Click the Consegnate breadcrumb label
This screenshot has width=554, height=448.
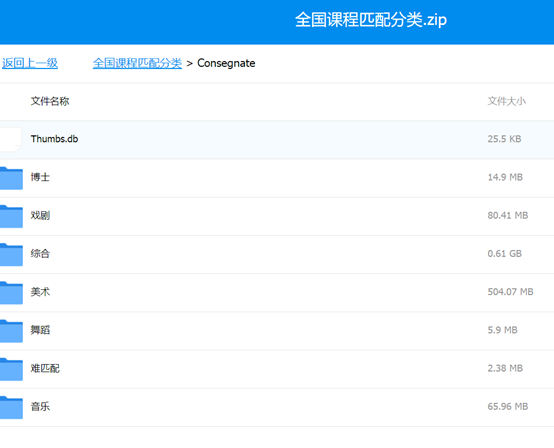click(226, 63)
